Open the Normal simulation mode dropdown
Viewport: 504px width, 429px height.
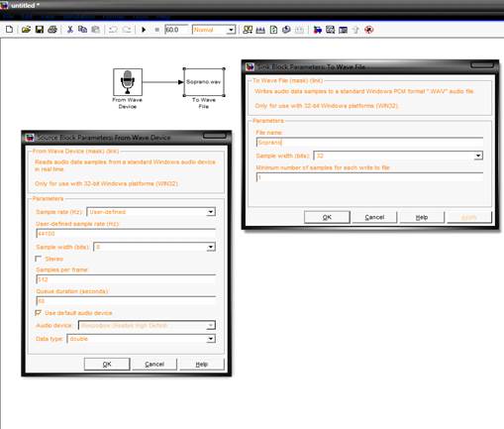pyautogui.click(x=214, y=30)
